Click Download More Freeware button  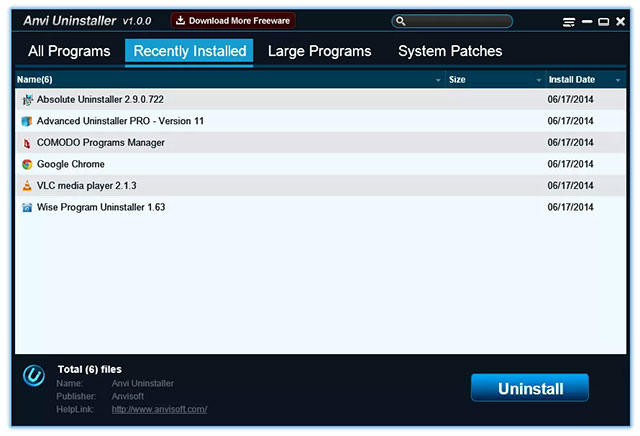tap(233, 20)
